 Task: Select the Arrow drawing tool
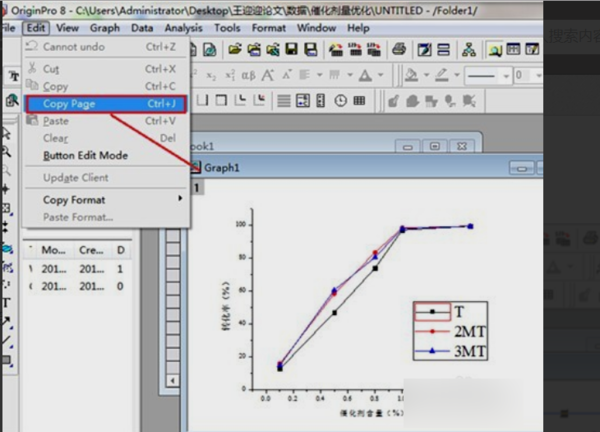click(7, 321)
